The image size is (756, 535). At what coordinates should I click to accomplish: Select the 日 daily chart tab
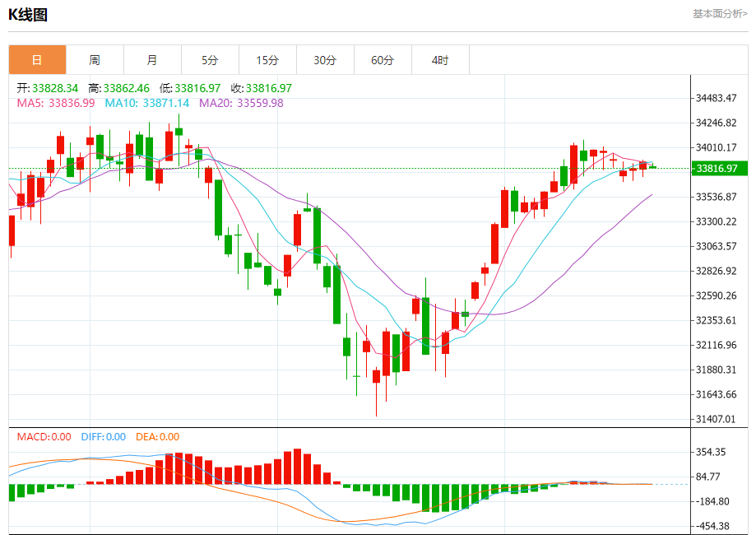pos(37,60)
